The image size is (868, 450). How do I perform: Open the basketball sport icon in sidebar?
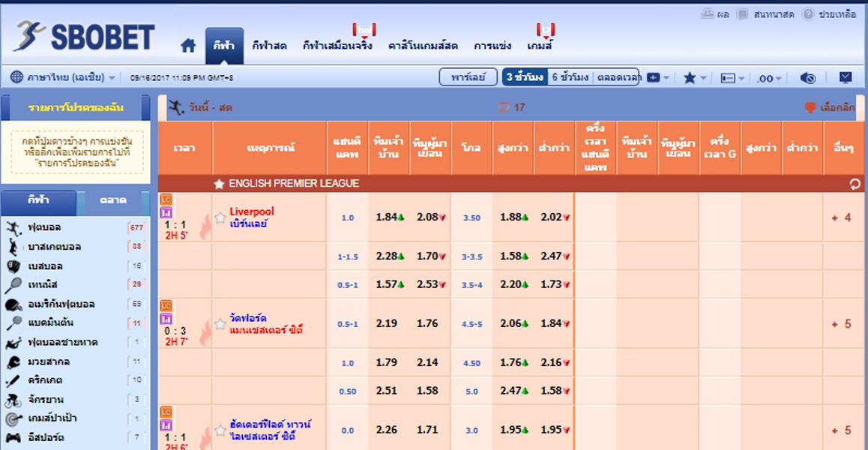click(x=13, y=247)
